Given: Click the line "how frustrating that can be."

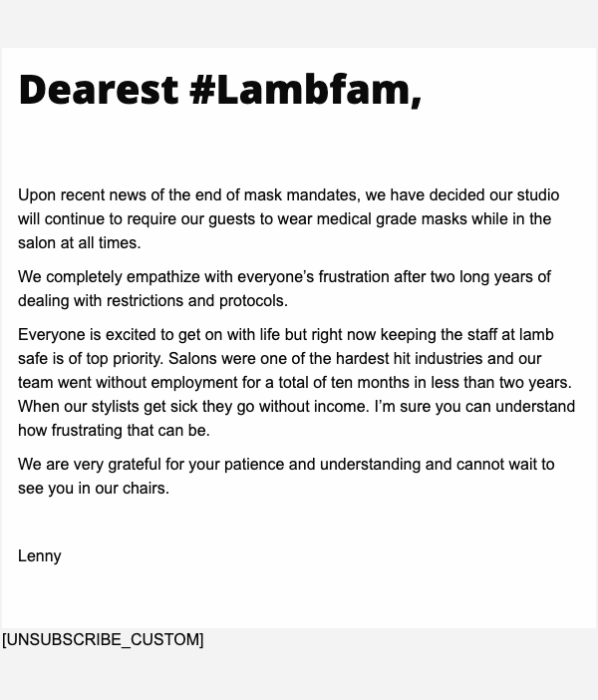Looking at the screenshot, I should 114,431.
